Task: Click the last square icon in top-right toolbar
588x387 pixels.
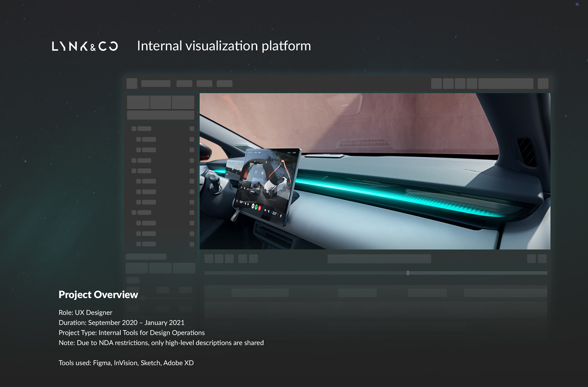Action: (x=543, y=84)
